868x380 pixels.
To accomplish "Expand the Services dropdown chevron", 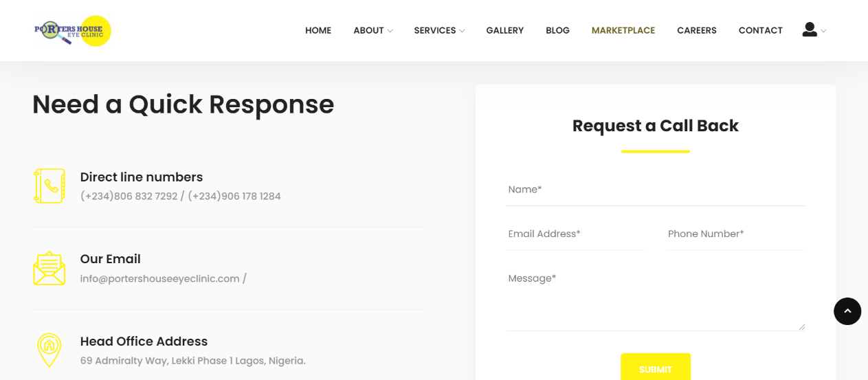I will [462, 31].
